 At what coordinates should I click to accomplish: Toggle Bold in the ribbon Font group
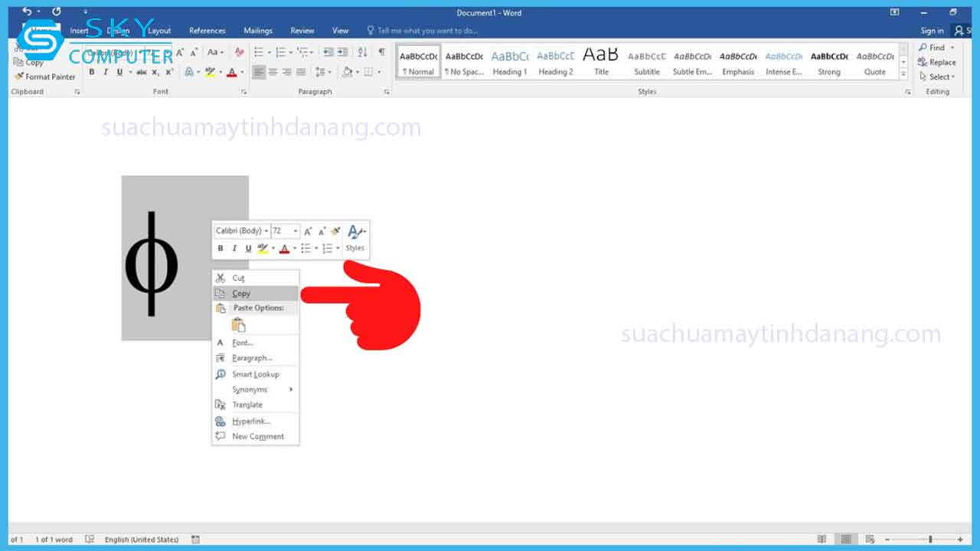[x=91, y=72]
